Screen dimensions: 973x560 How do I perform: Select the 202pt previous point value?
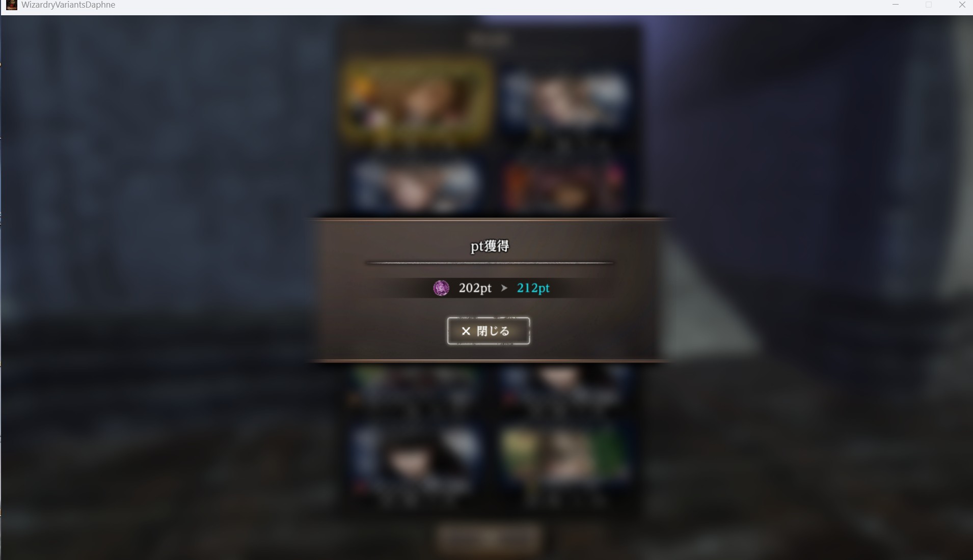click(475, 288)
